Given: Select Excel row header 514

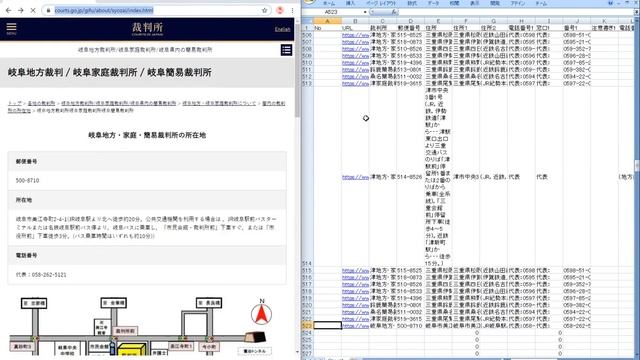Looking at the screenshot, I should coord(307,177).
